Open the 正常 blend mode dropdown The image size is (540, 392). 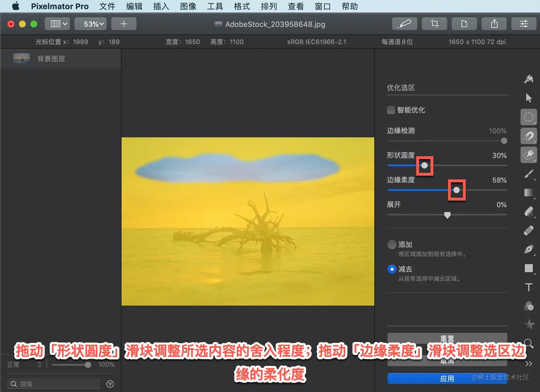(24, 365)
